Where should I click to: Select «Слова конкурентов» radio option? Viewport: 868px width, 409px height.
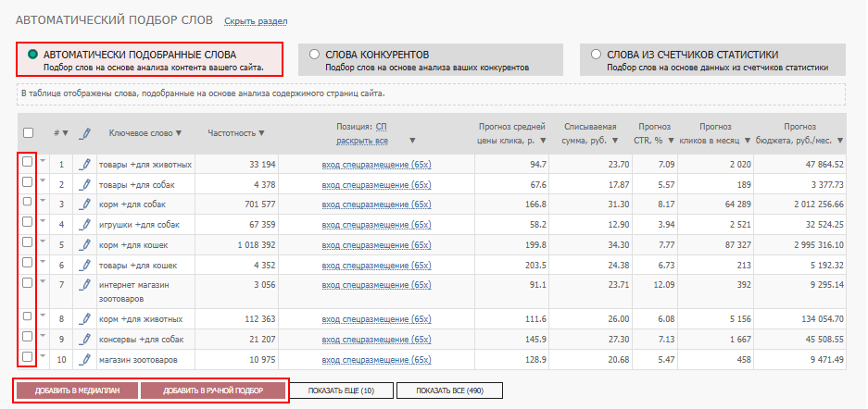click(315, 55)
